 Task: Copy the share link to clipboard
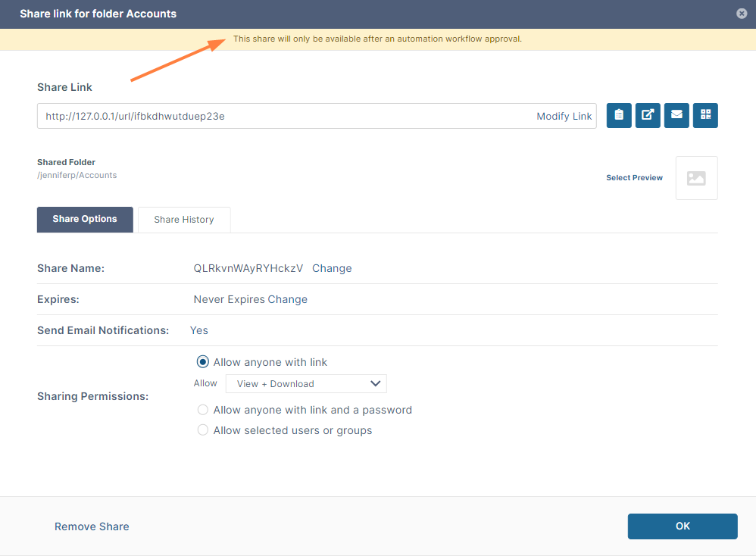[619, 116]
